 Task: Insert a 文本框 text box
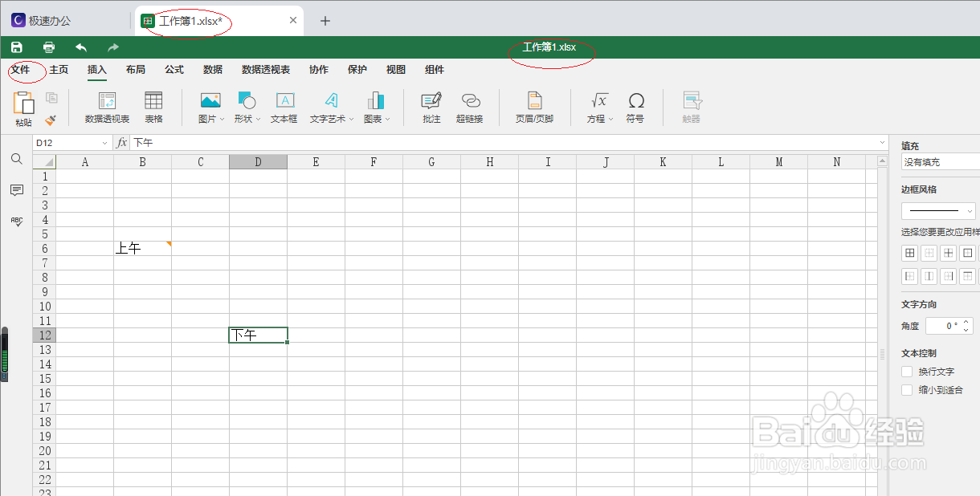(284, 106)
